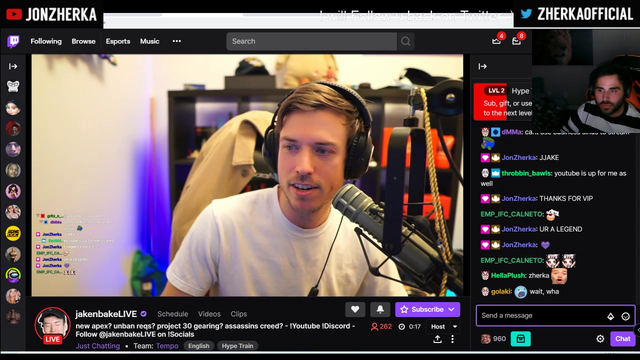
Task: Click JonZherka in the JJAKE chat message
Action: point(518,158)
